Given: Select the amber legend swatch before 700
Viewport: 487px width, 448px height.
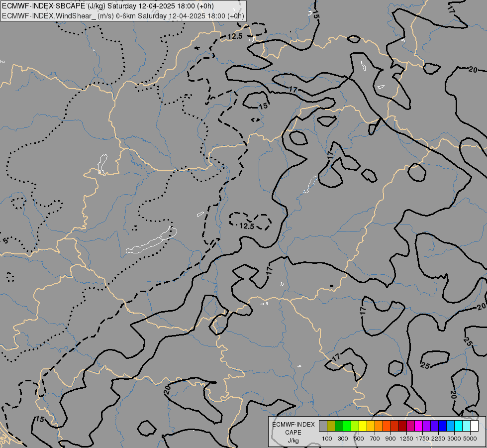Looking at the screenshot, I should click(x=371, y=426).
